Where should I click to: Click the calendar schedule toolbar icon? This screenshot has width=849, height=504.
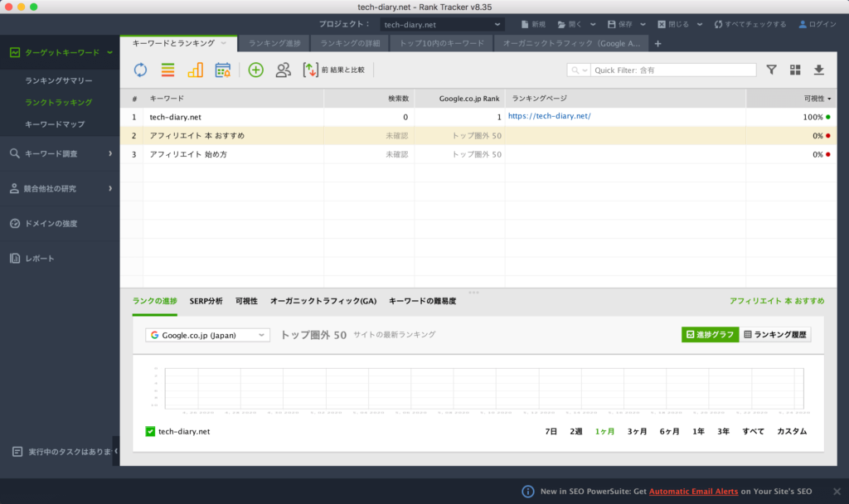point(222,70)
